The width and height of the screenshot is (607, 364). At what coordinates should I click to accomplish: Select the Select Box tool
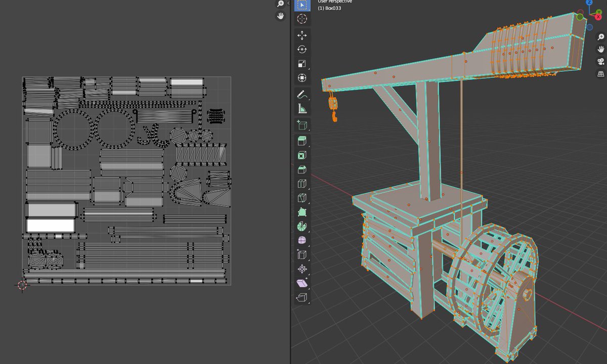(x=302, y=6)
